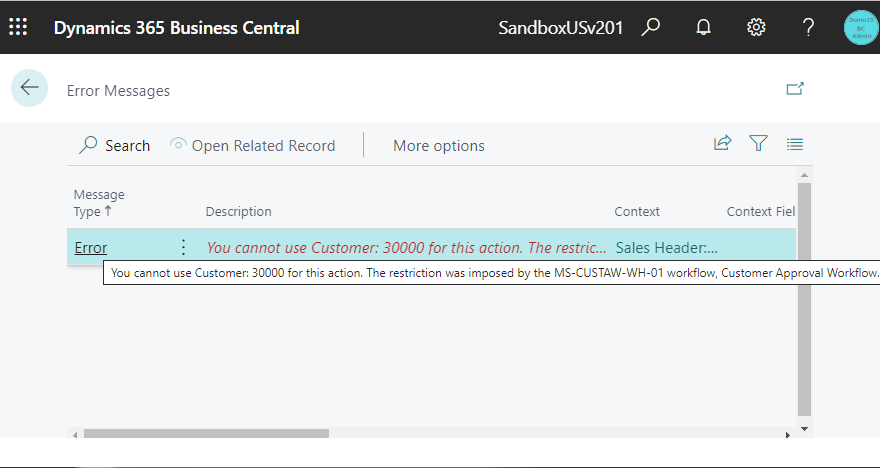Click the horizontal scrollbar left arrow
Screen dimensions: 880x468
pos(75,434)
